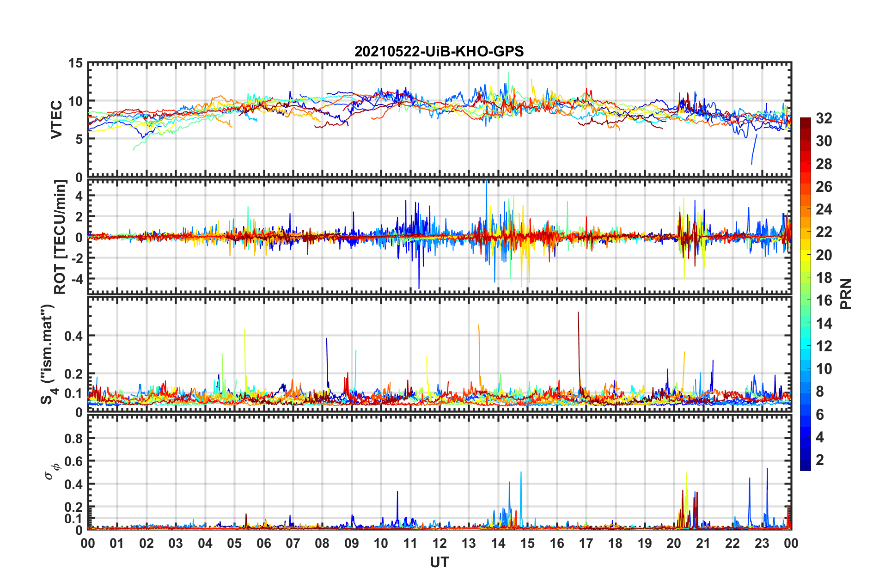Click PRN colorbar tick label 28

tap(824, 164)
